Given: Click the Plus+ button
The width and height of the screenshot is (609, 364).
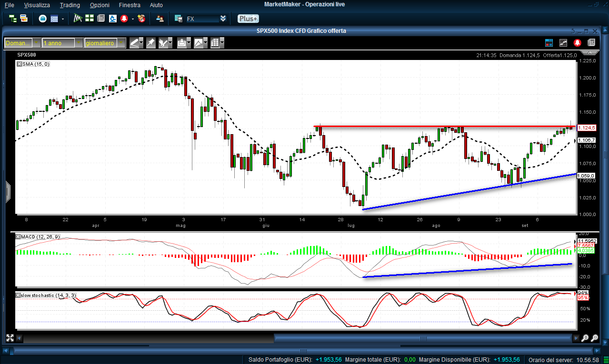Looking at the screenshot, I should pos(248,19).
